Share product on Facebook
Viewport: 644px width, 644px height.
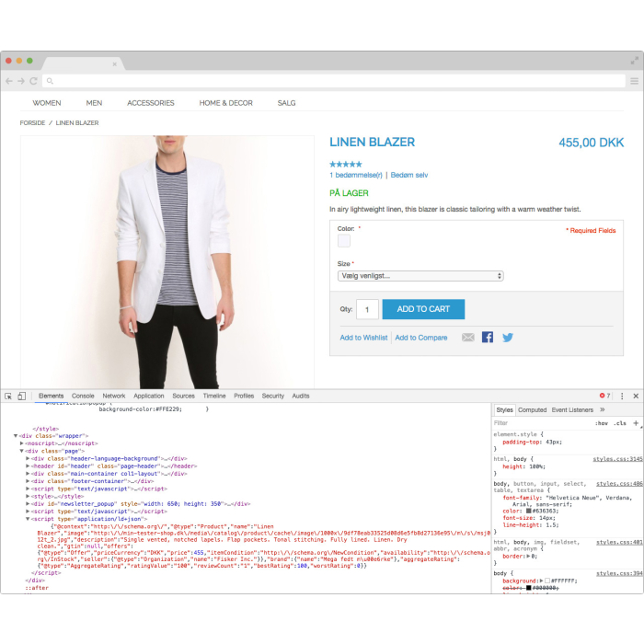(x=488, y=338)
